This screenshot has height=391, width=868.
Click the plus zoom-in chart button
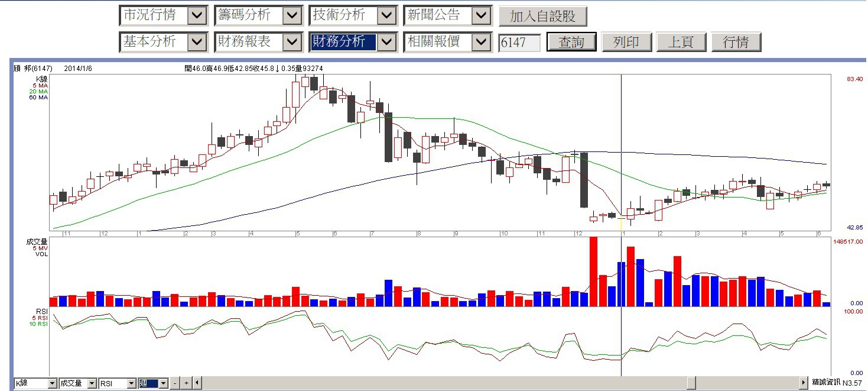tap(186, 383)
